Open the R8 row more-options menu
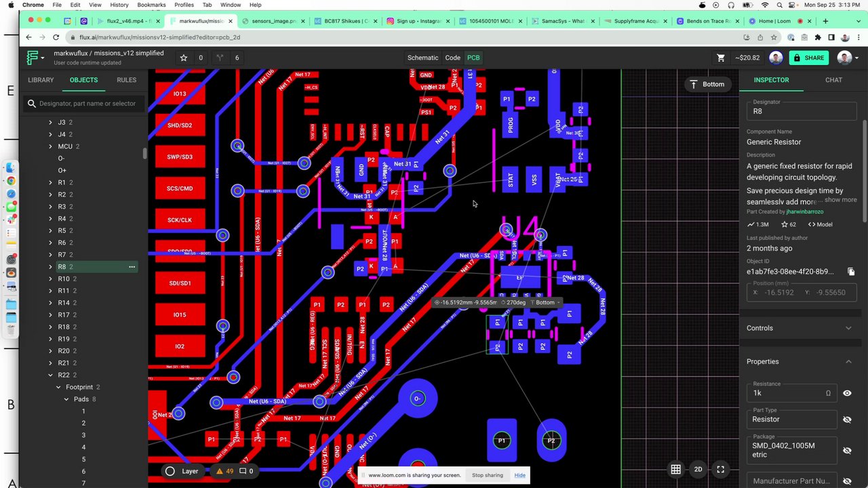The width and height of the screenshot is (868, 488). pyautogui.click(x=132, y=267)
